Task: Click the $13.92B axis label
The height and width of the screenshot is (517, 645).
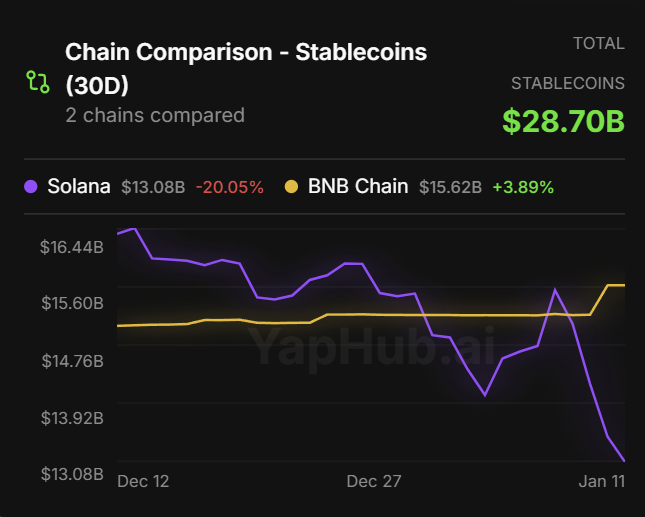Action: 72,417
